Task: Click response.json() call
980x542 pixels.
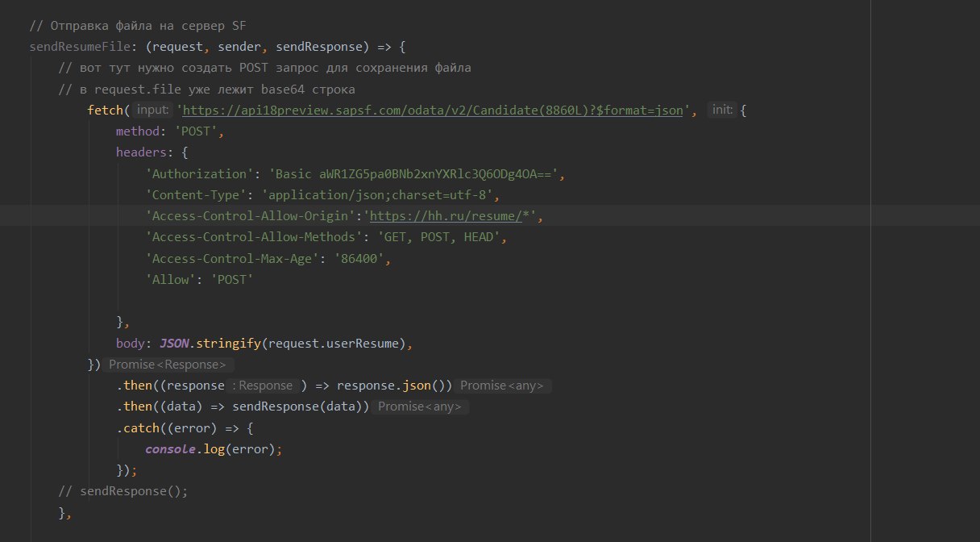Action: tap(391, 386)
